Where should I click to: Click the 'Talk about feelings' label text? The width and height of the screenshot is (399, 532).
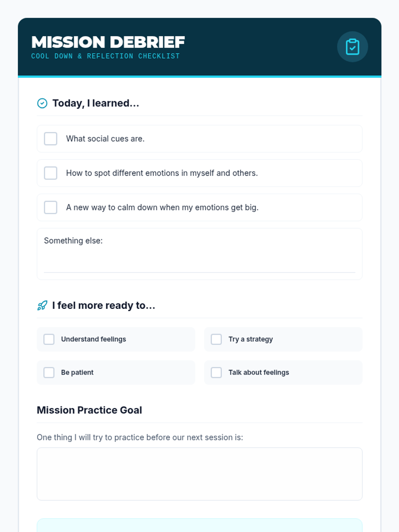pos(258,372)
